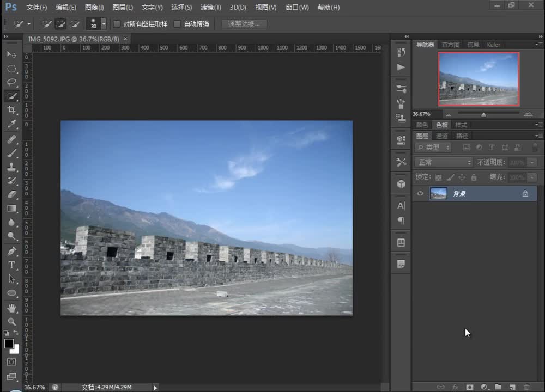Select the Pen tool
Viewport: 545px width, 392px height.
click(11, 251)
